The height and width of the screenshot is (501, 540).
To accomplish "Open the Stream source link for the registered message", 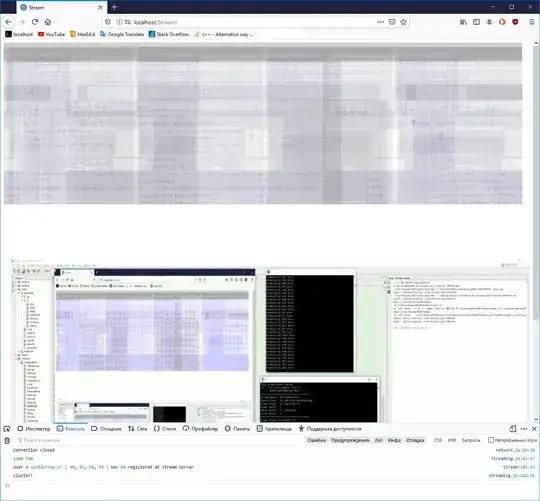I will pos(519,467).
